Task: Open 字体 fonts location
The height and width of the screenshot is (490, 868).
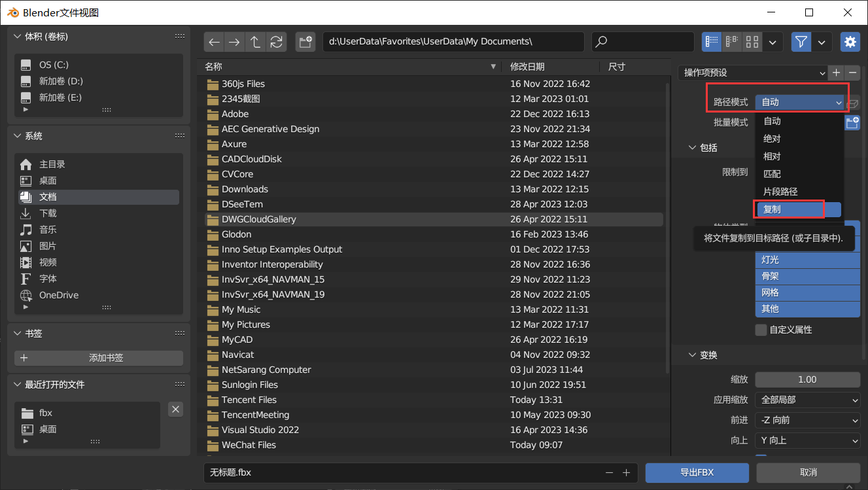Action: click(98, 279)
